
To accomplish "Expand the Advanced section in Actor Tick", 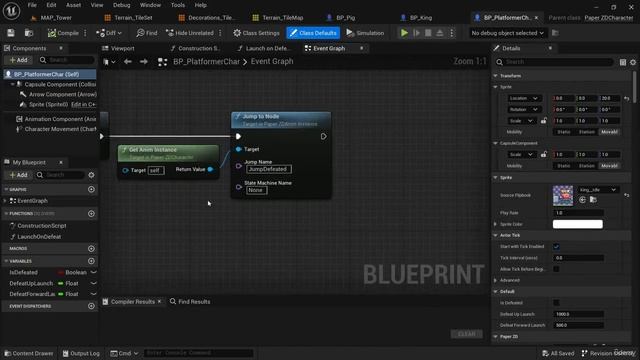I will (496, 280).
